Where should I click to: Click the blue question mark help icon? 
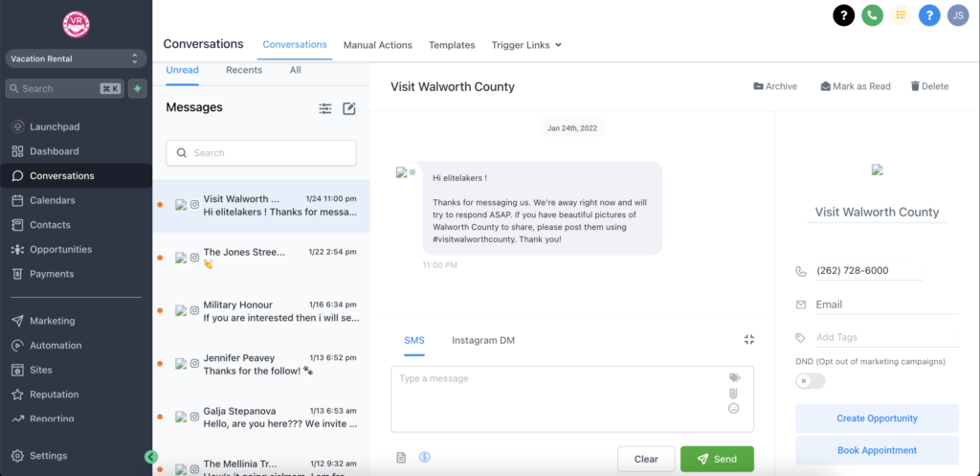pos(929,15)
